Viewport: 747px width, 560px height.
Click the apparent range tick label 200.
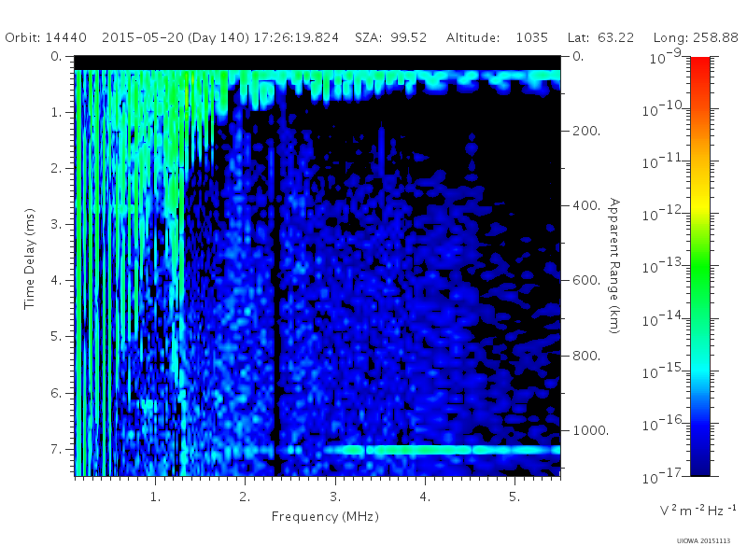pyautogui.click(x=586, y=131)
